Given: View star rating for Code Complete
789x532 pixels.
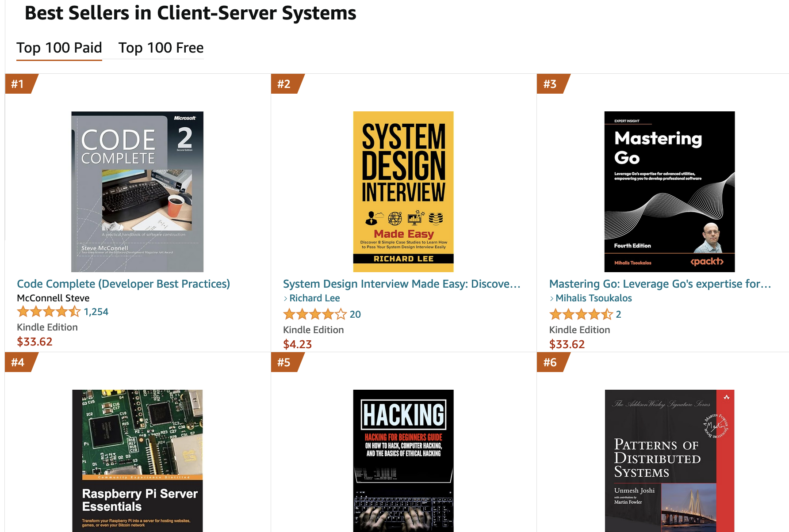Looking at the screenshot, I should (x=49, y=312).
